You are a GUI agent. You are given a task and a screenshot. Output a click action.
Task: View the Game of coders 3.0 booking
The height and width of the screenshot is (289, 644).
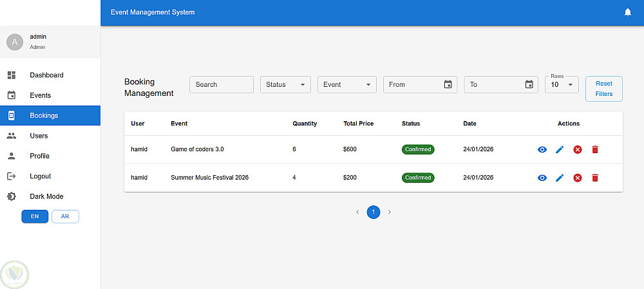(542, 149)
